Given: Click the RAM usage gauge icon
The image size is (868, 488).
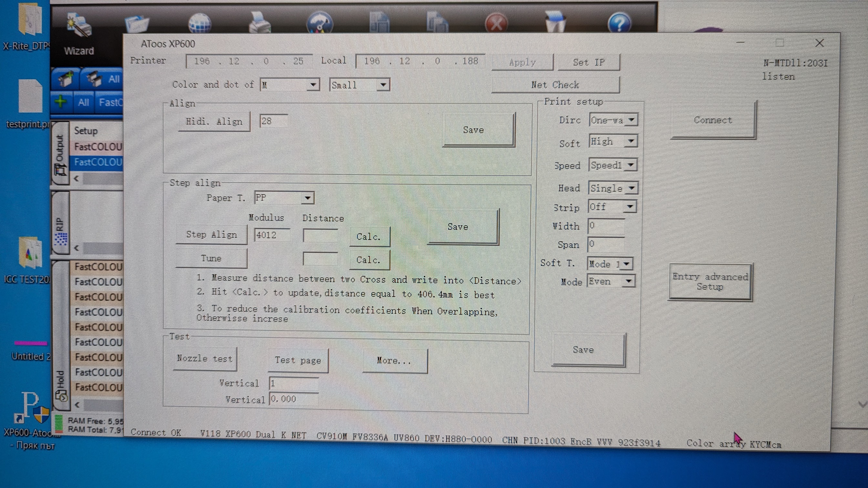Looking at the screenshot, I should pyautogui.click(x=59, y=424).
